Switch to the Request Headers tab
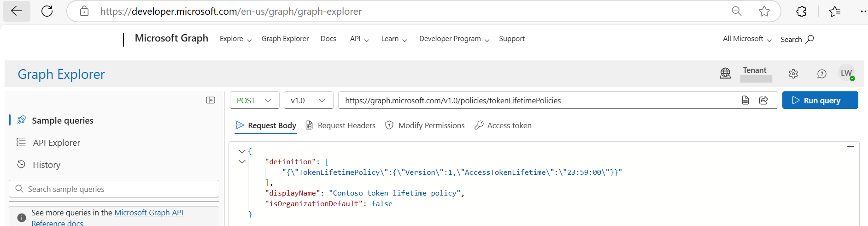868x226 pixels. click(341, 125)
